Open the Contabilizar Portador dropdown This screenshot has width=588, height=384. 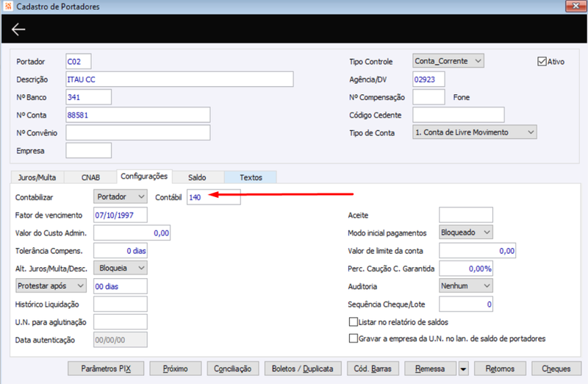120,196
